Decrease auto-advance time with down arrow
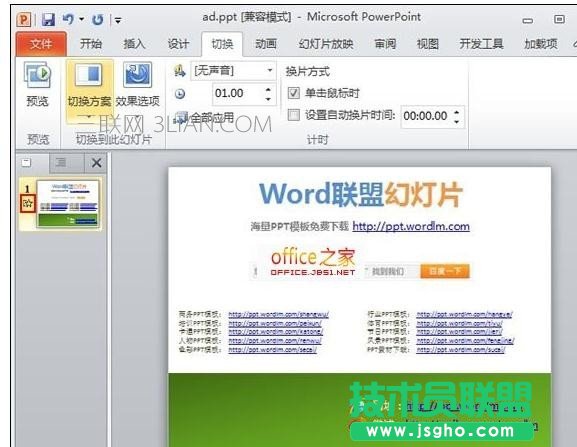 pos(457,121)
